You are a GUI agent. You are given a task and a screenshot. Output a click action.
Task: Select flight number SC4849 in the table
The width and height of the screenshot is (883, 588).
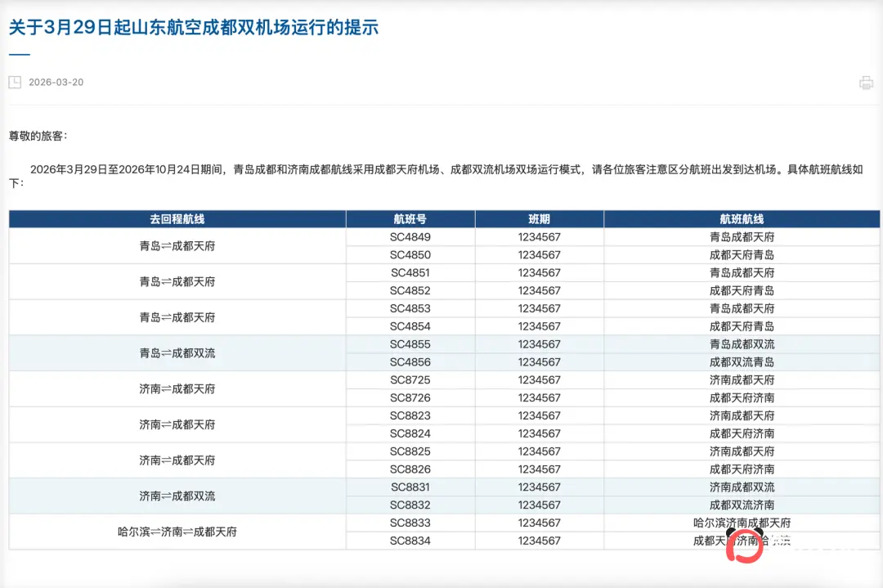[x=410, y=236]
